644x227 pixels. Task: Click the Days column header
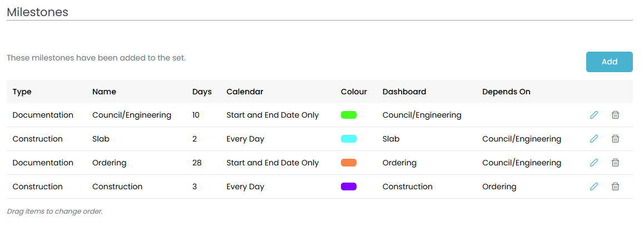point(202,92)
